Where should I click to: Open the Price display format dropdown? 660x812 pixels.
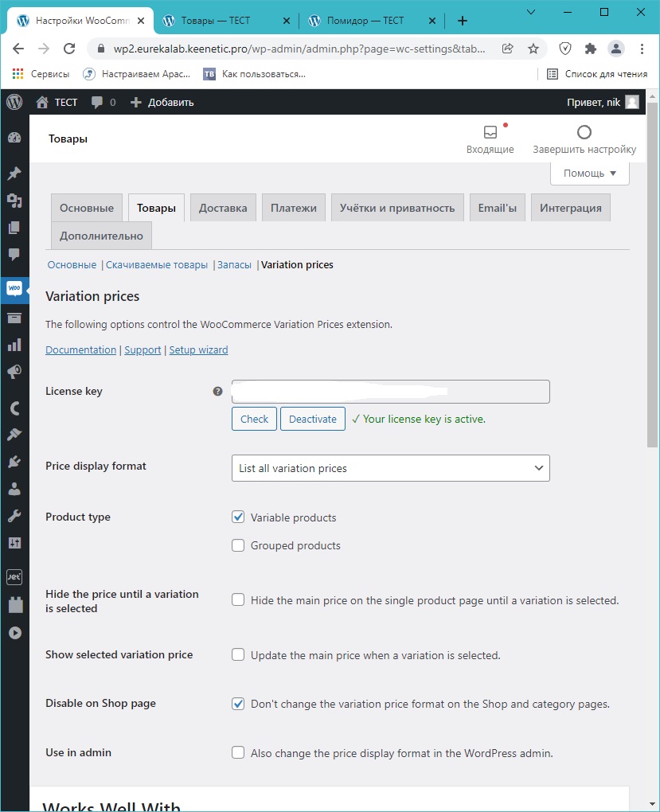390,468
